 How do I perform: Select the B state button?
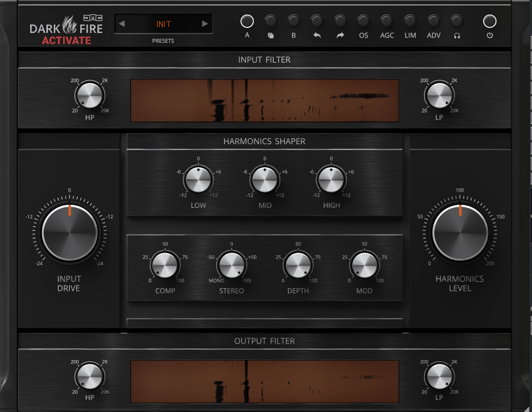293,21
